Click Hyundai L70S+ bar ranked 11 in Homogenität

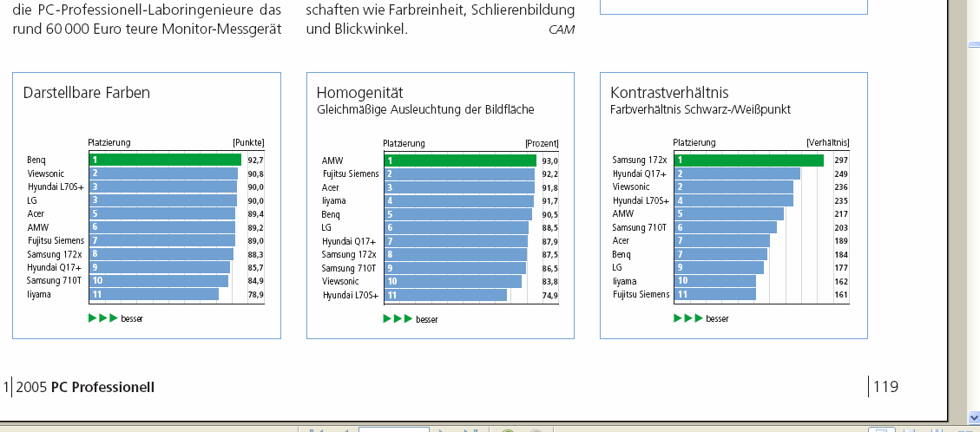445,295
